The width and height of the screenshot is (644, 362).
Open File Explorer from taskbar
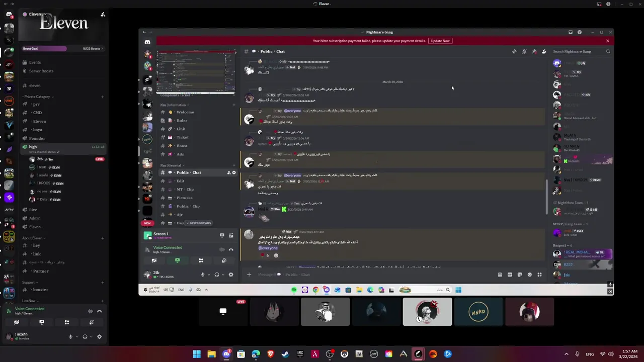click(211, 354)
